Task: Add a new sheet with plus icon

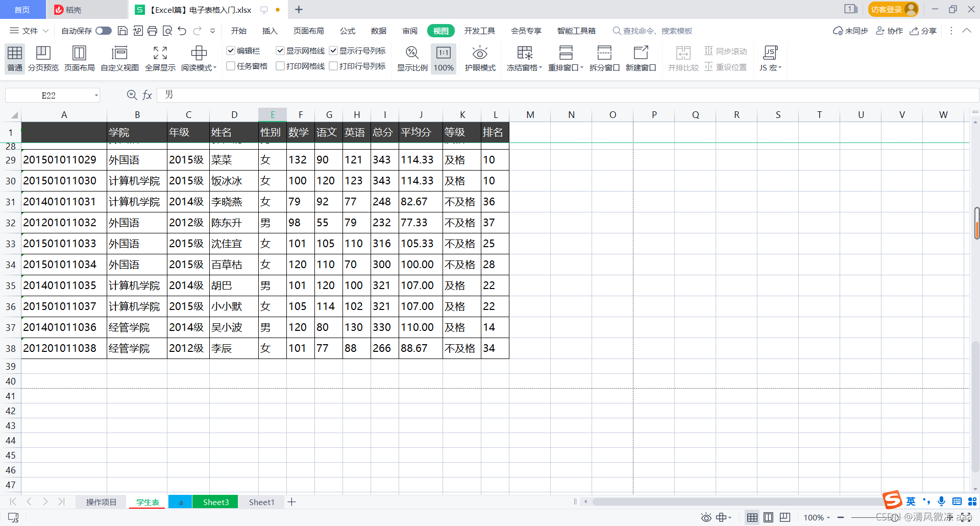Action: point(291,502)
